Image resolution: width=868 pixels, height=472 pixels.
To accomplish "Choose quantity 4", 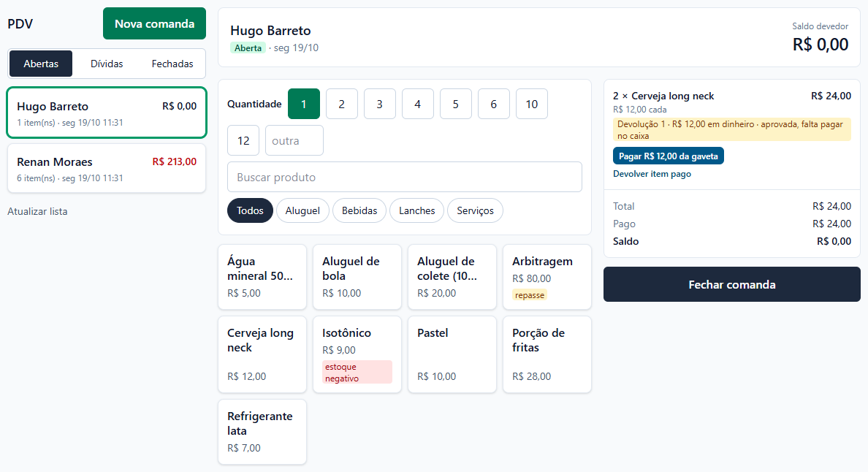I will [418, 104].
